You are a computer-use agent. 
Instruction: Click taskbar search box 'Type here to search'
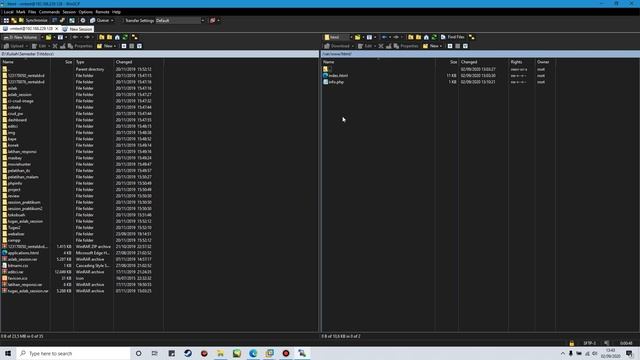click(x=73, y=353)
